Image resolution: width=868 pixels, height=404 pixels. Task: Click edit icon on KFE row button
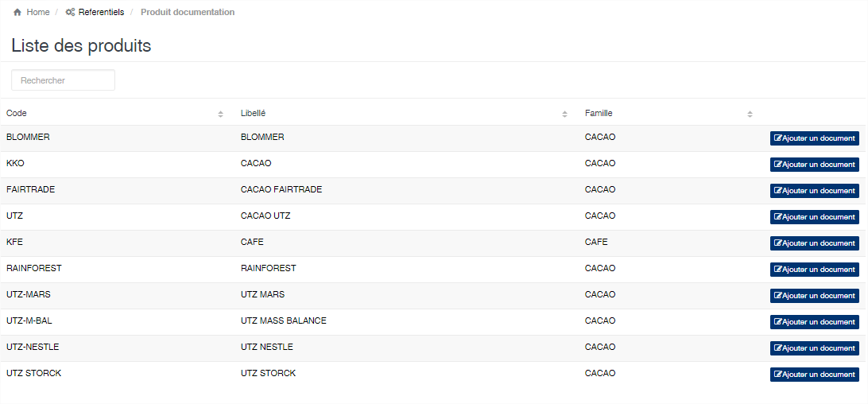[x=777, y=243]
